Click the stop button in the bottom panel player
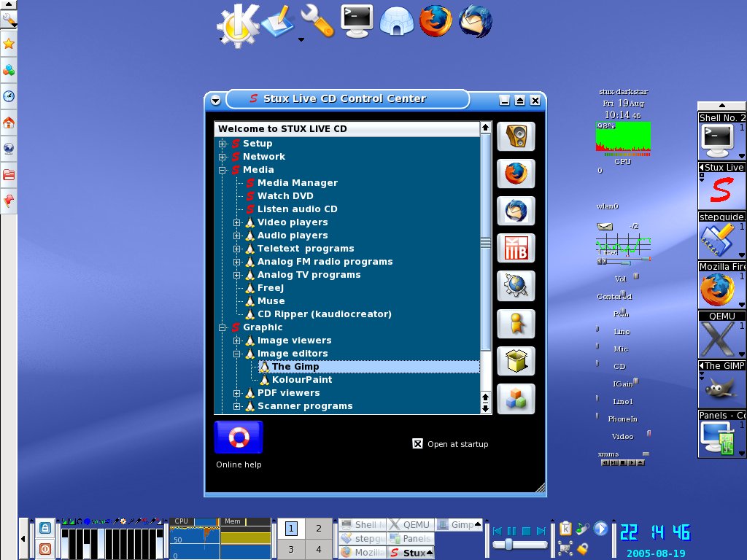This screenshot has width=747, height=560. coord(527,531)
